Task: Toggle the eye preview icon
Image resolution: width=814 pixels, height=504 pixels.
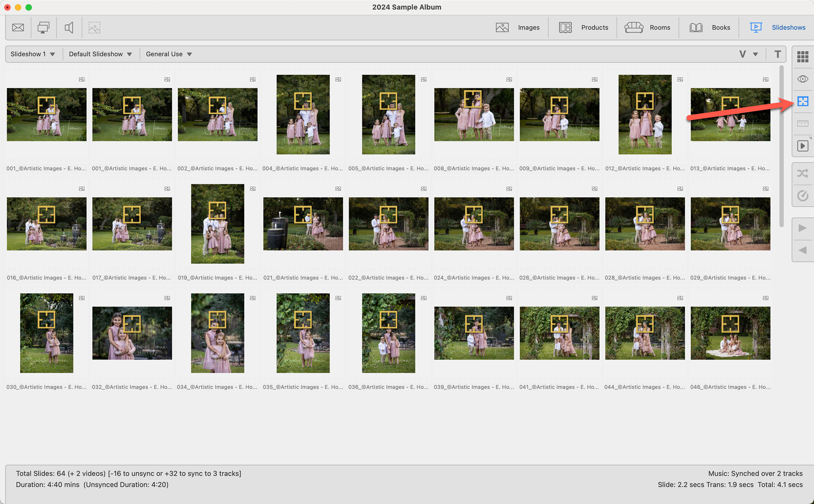Action: click(802, 79)
